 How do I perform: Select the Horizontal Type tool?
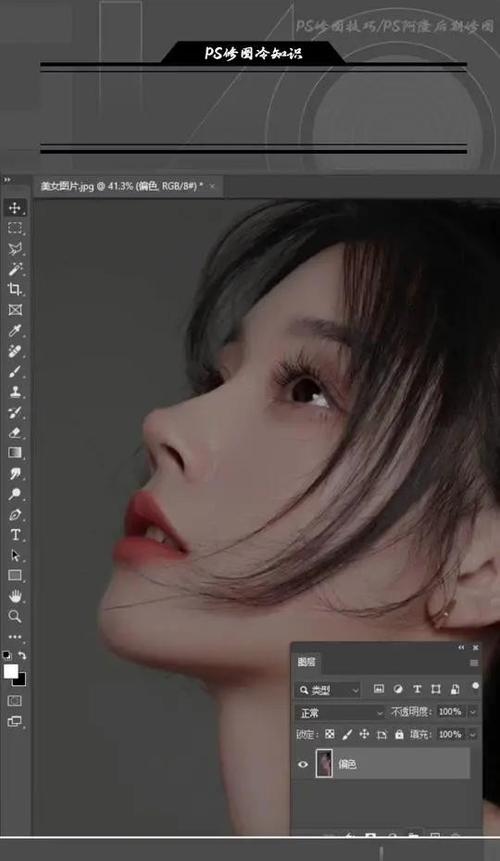click(15, 535)
